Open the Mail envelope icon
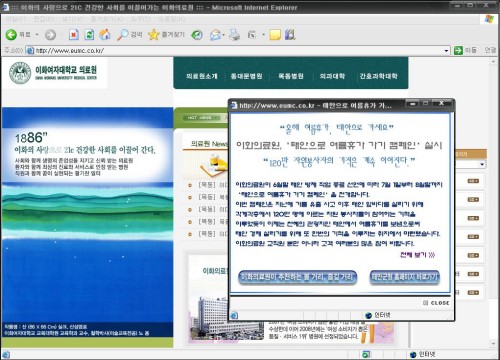 point(216,35)
